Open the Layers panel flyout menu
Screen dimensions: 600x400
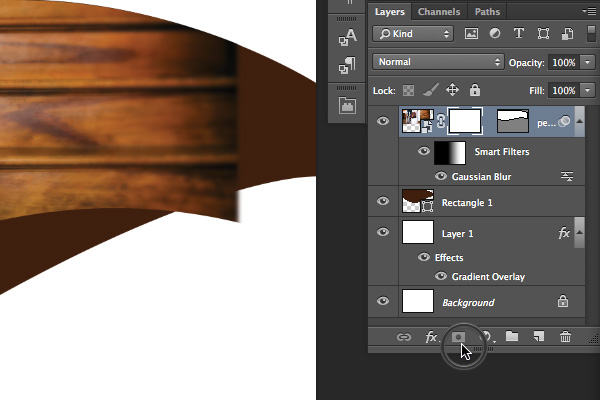(x=590, y=11)
